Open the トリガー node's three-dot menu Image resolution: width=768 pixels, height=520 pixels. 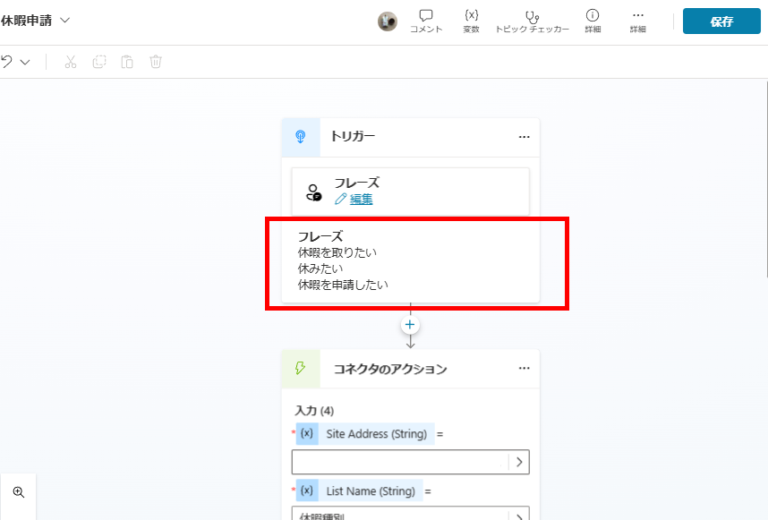pos(524,137)
